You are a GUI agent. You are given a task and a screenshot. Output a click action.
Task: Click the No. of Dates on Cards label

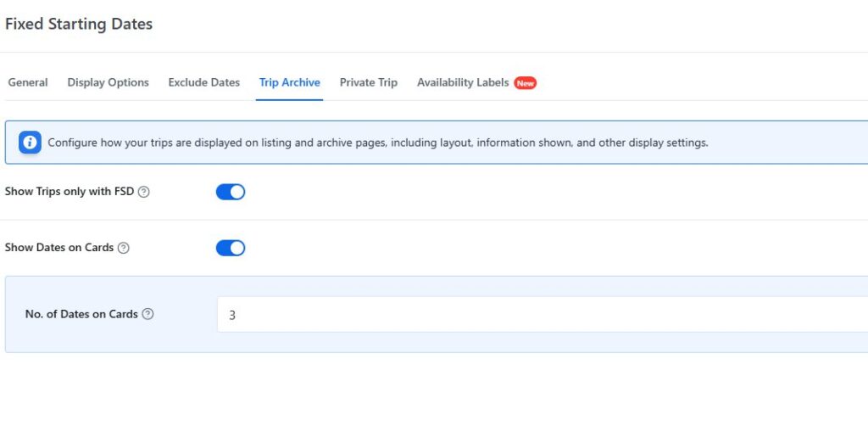81,314
